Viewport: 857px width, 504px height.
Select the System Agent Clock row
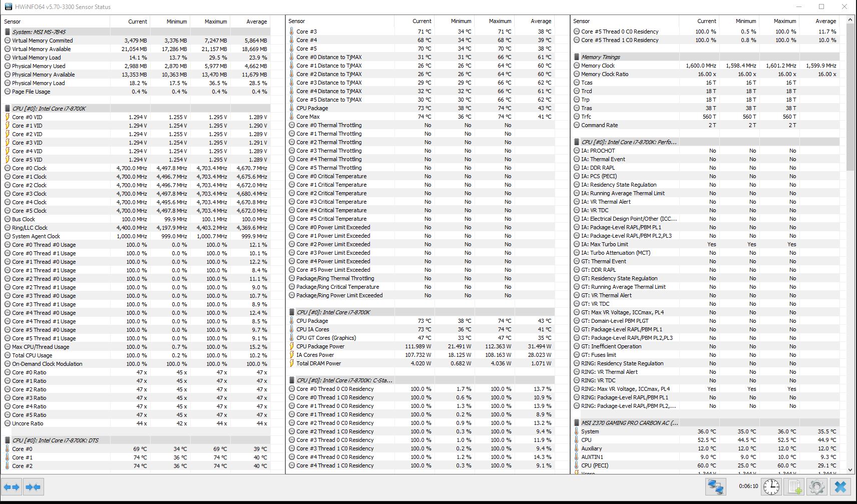pos(136,236)
